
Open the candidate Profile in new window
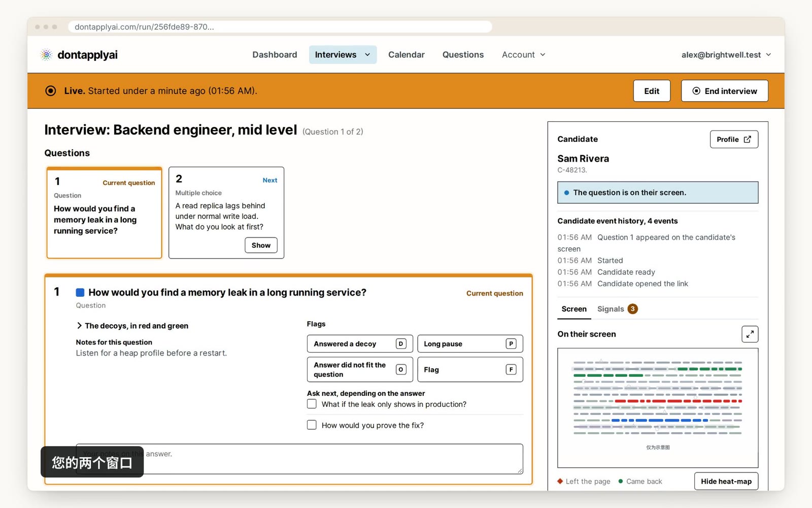coord(734,139)
